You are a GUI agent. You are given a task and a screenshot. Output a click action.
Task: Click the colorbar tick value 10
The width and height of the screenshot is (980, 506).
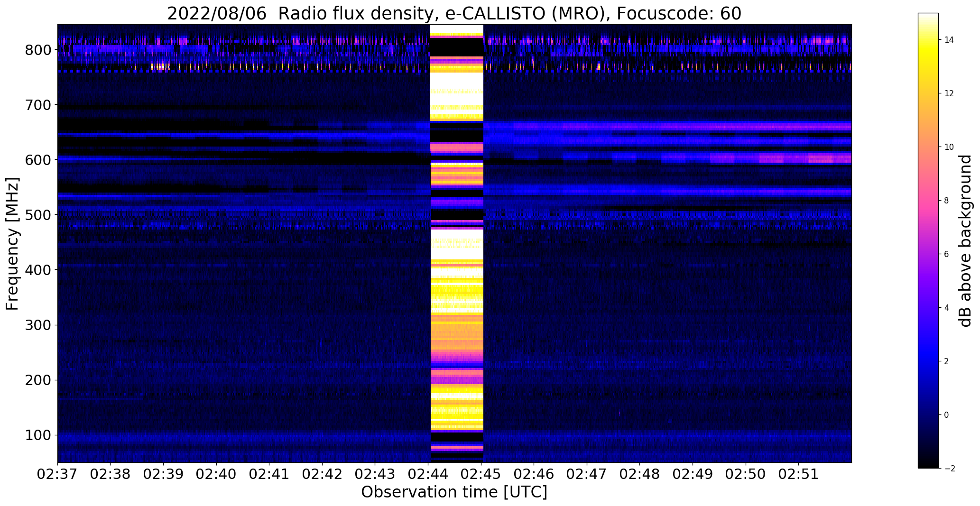pos(949,147)
